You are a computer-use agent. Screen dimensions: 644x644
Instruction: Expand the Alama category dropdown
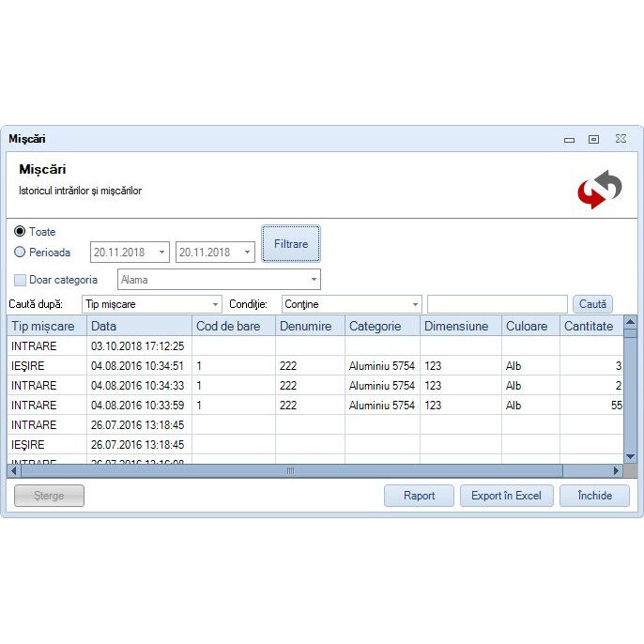pyautogui.click(x=314, y=280)
